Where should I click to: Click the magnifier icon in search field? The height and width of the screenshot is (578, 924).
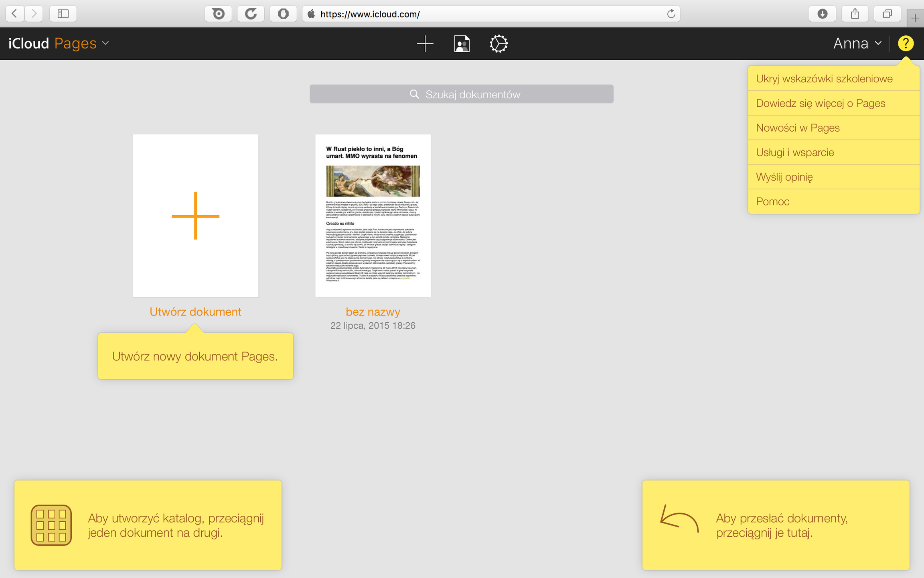click(414, 94)
